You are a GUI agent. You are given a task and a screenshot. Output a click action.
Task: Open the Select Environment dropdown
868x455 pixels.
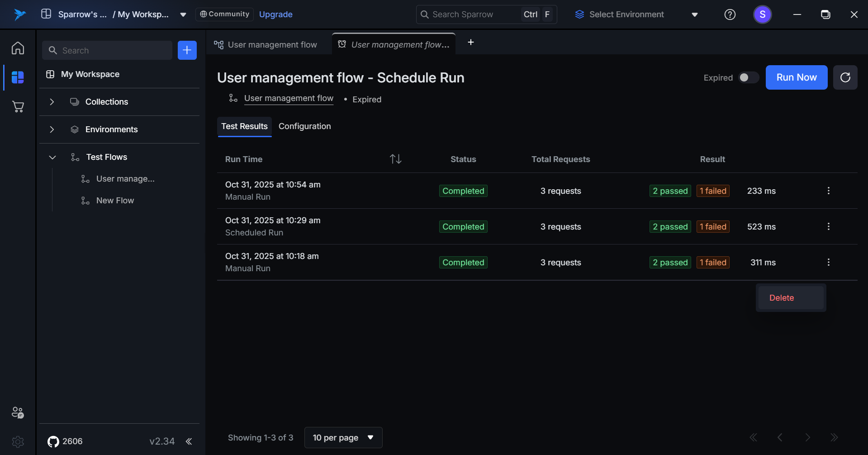(636, 14)
